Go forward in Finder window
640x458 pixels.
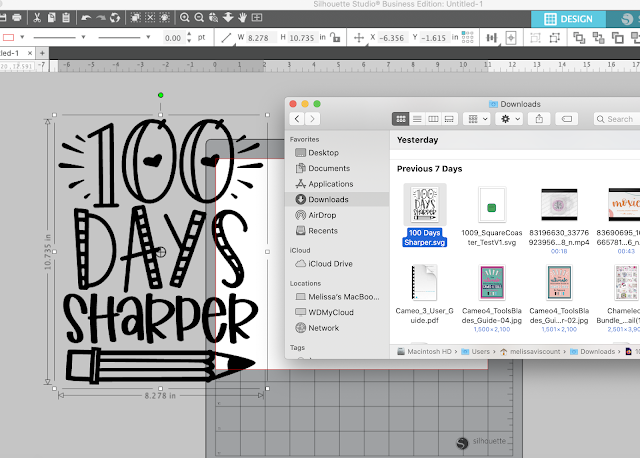coord(313,119)
